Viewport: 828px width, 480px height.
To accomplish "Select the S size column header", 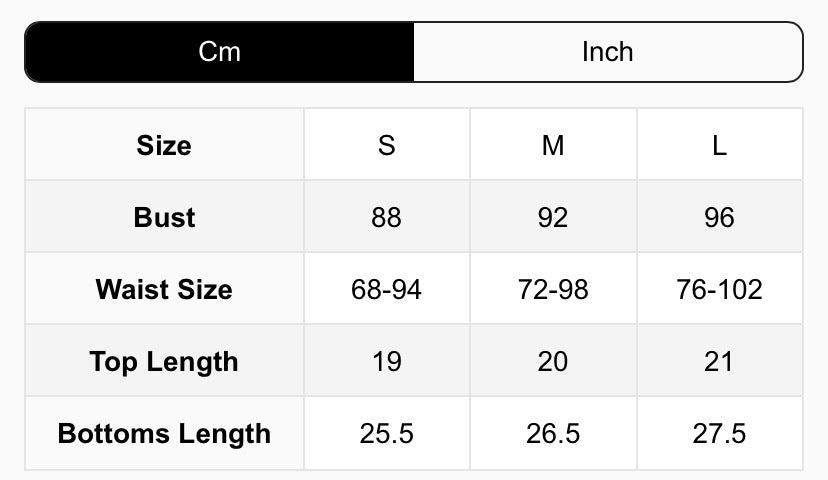I will coord(386,145).
